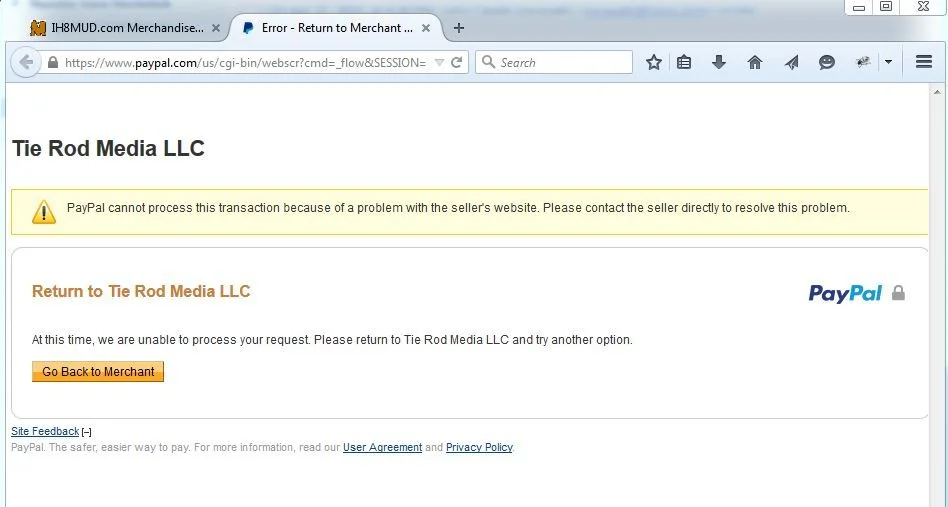Click the padlock site security icon
Viewport: 948px width, 507px height.
(x=53, y=62)
